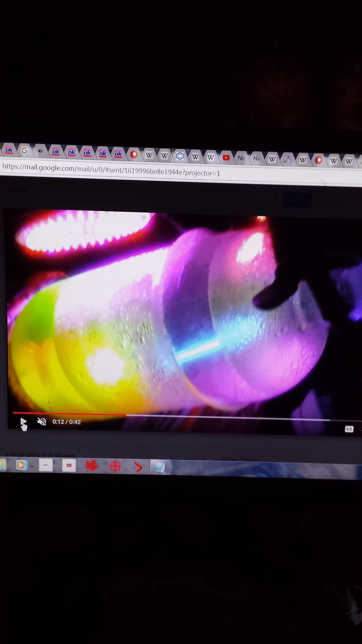
Task: Open the tvo app in the taskbar
Action: click(69, 465)
